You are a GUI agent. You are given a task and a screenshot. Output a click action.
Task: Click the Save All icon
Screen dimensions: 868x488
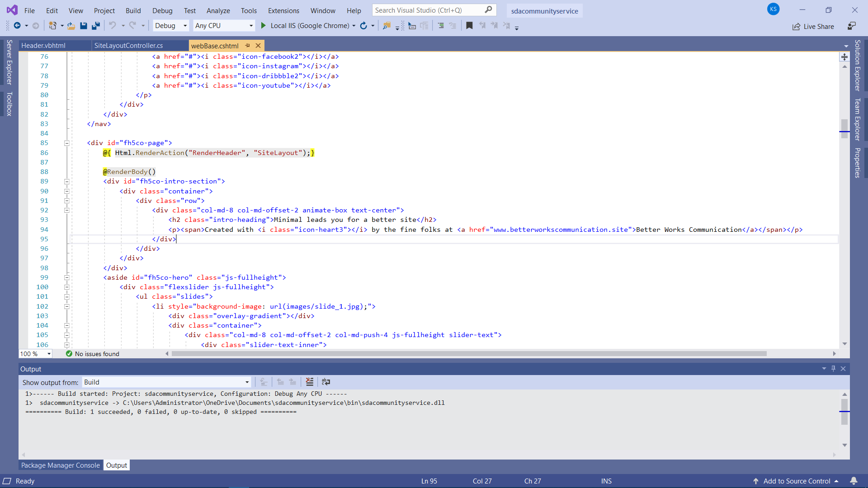(95, 26)
